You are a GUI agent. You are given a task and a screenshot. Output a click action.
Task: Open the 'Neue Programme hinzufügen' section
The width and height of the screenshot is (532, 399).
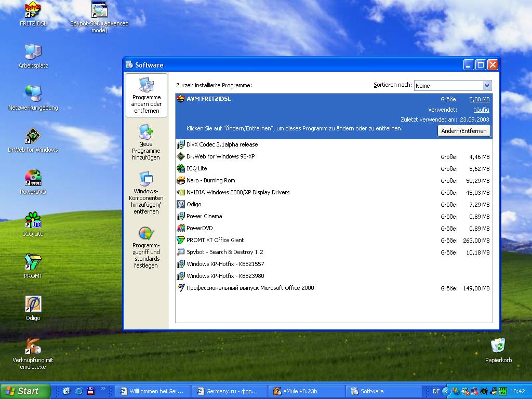[x=146, y=142]
